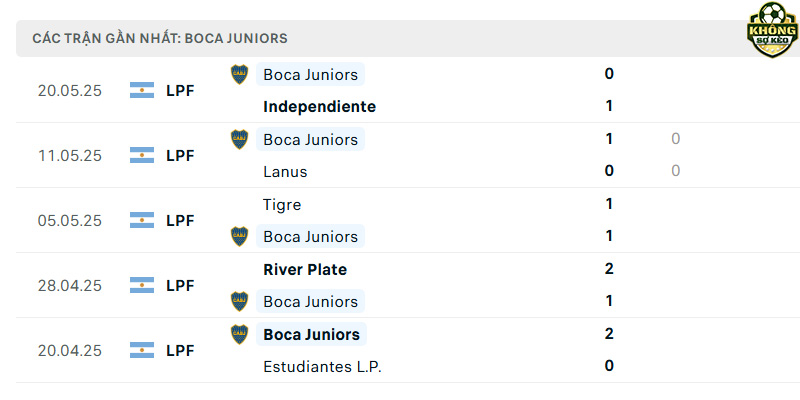The image size is (800, 400).
Task: Click the Không Sợ Kèo logo badge
Action: tap(772, 30)
